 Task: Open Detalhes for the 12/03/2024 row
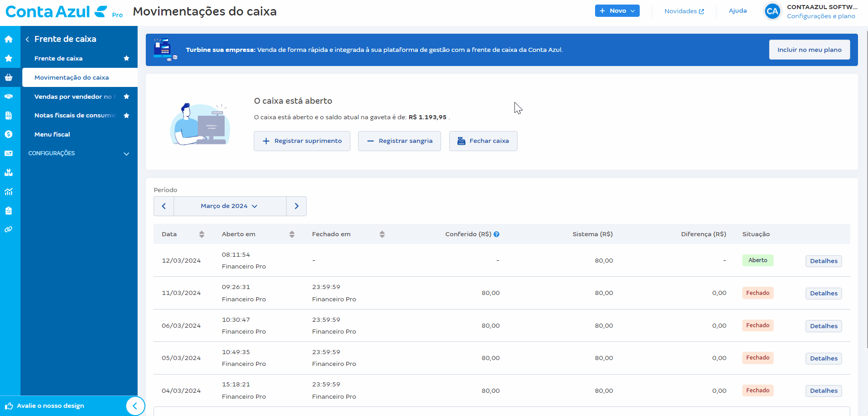823,261
